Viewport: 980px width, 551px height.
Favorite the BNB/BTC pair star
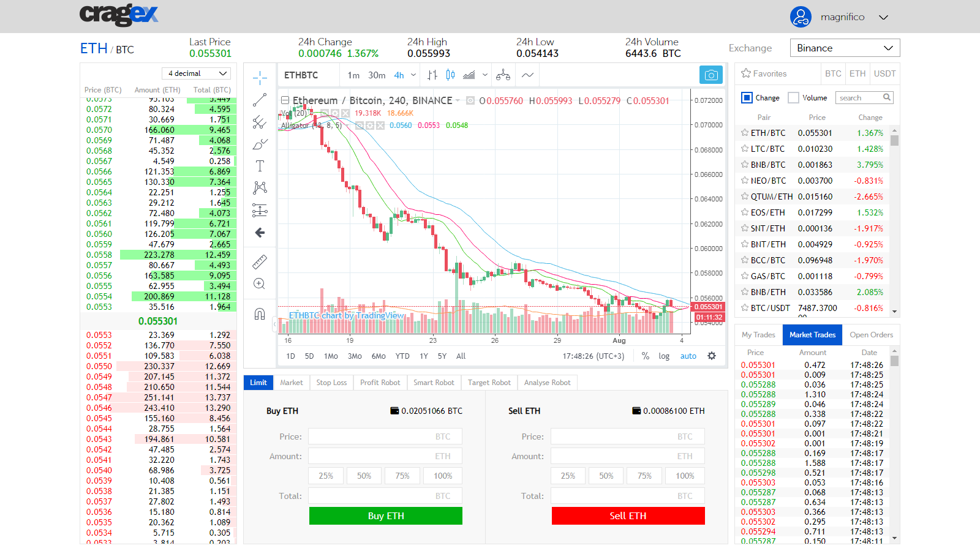[x=745, y=165]
